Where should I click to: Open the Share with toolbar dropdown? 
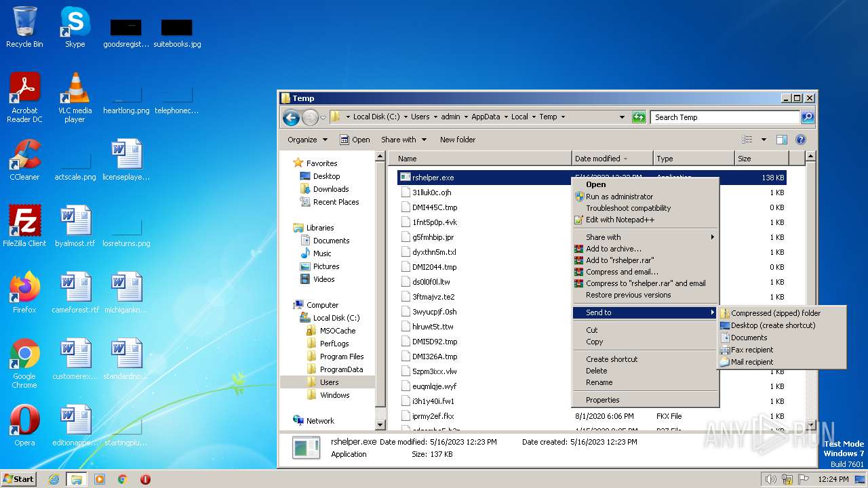[404, 140]
